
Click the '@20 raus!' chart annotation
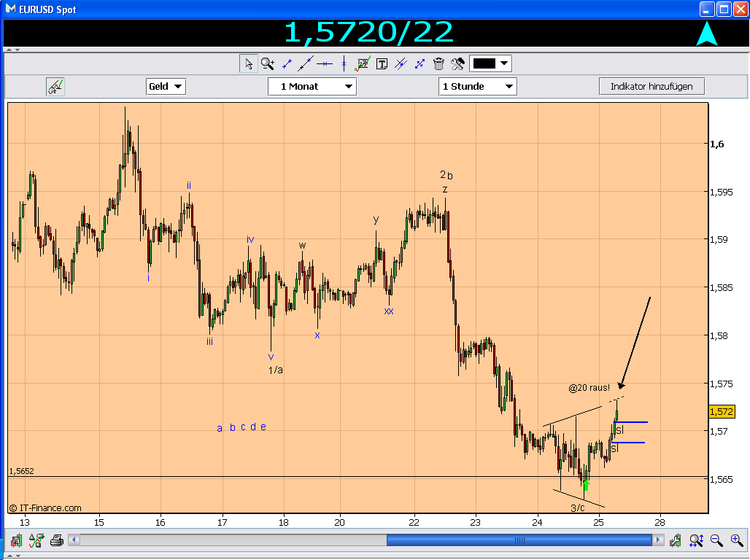(589, 388)
